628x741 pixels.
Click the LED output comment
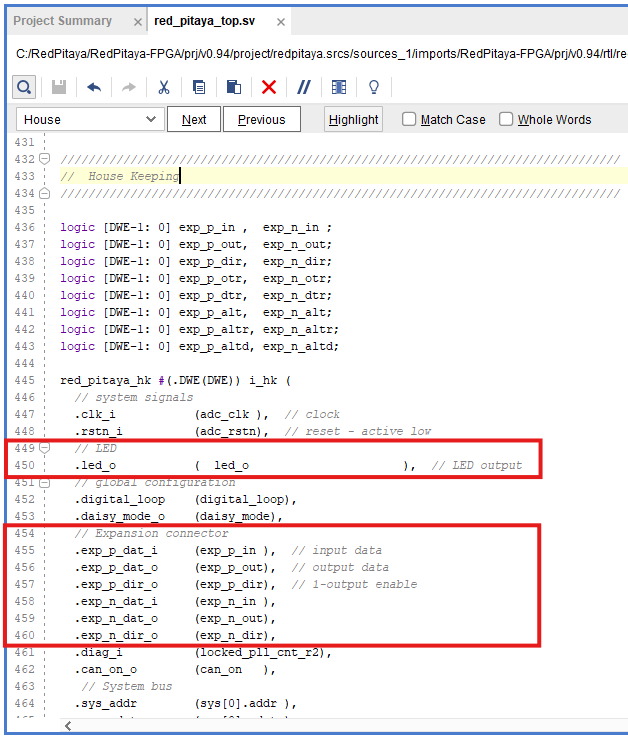[x=476, y=465]
